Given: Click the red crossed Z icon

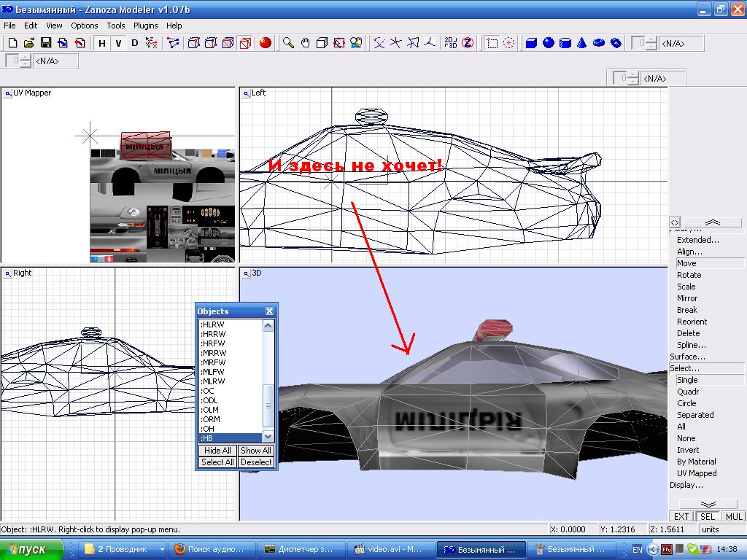Looking at the screenshot, I should pos(468,43).
